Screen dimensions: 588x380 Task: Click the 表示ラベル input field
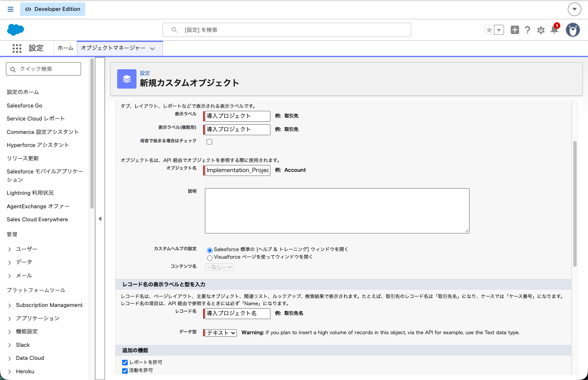238,116
